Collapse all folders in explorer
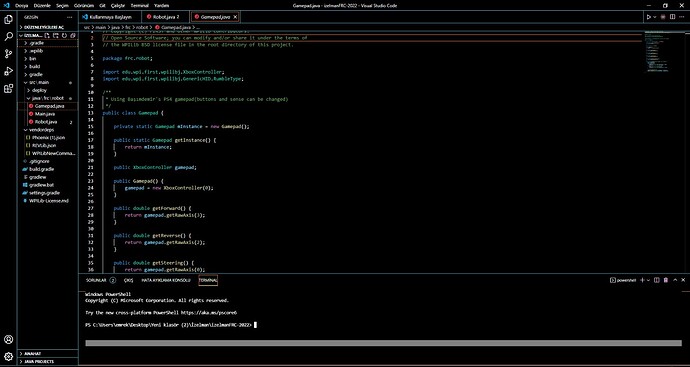The image size is (690, 367). pos(73,35)
